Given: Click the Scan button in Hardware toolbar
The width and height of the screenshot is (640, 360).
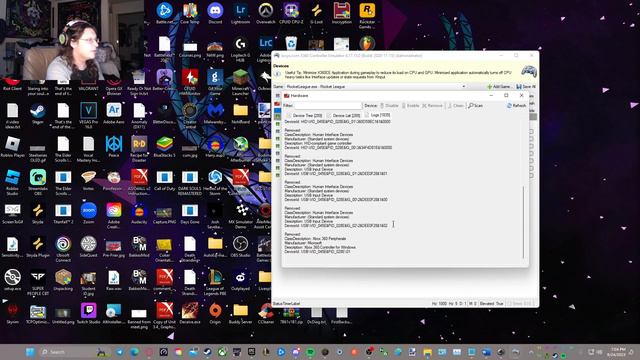Looking at the screenshot, I should (x=476, y=106).
